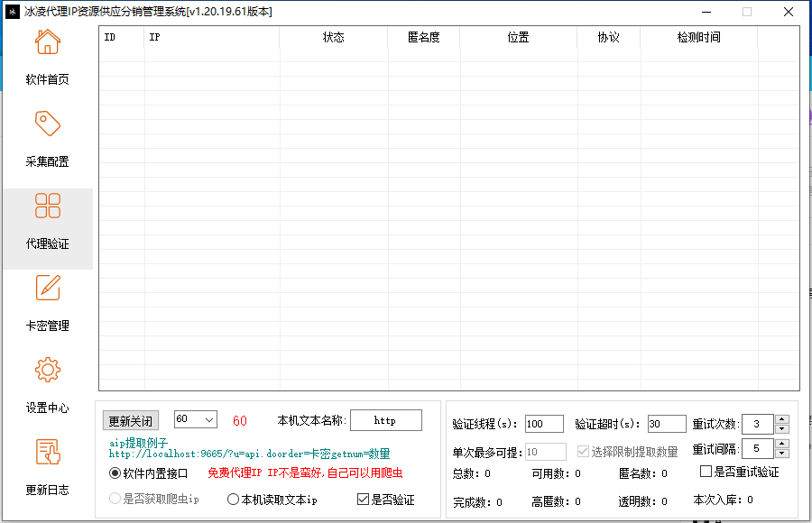
Task: Click the 更新日志 document icon
Action: tap(46, 449)
